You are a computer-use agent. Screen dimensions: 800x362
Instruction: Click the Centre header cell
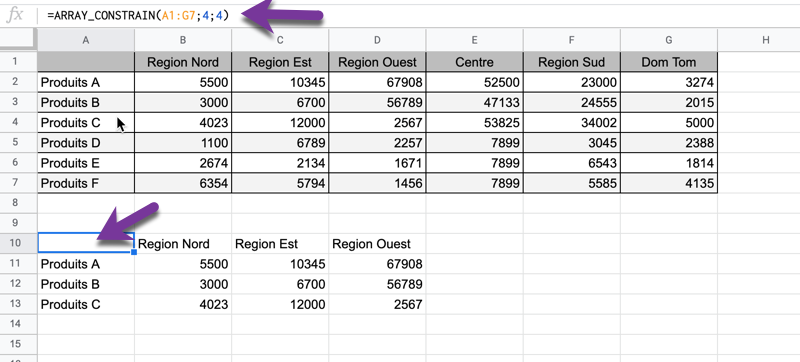(x=474, y=62)
